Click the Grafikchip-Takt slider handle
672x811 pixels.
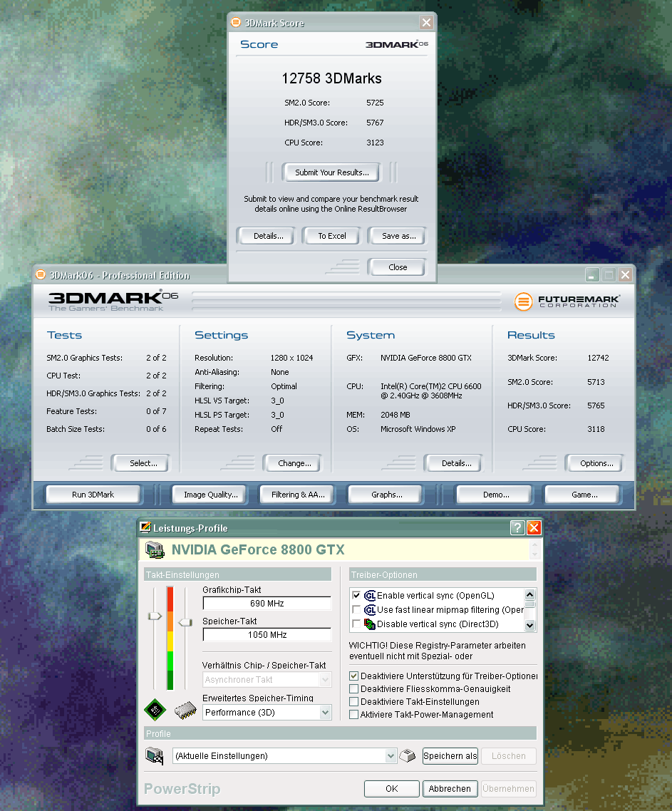(x=155, y=616)
